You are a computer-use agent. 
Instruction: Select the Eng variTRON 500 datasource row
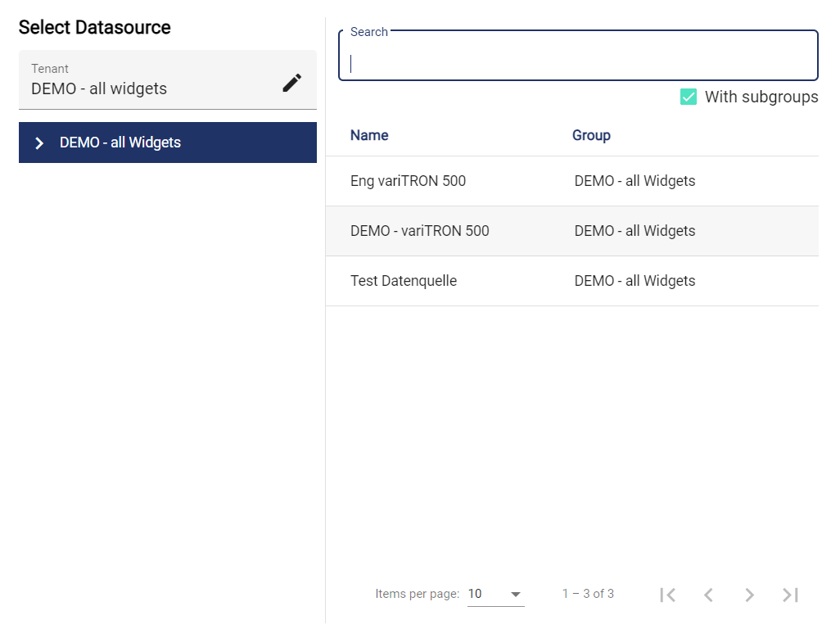(x=408, y=181)
